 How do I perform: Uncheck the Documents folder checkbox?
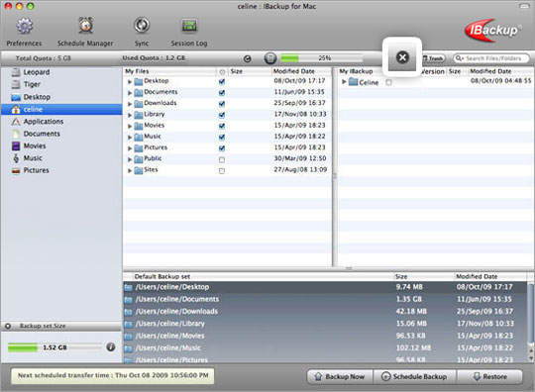click(x=222, y=92)
